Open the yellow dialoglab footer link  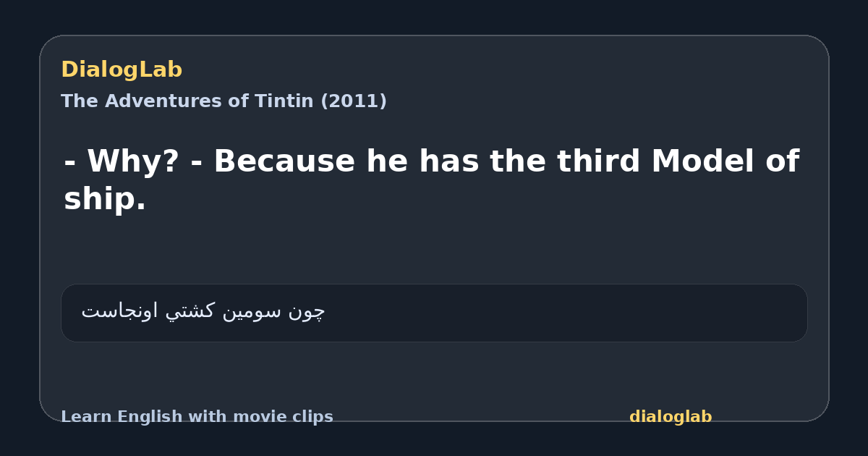click(x=671, y=417)
